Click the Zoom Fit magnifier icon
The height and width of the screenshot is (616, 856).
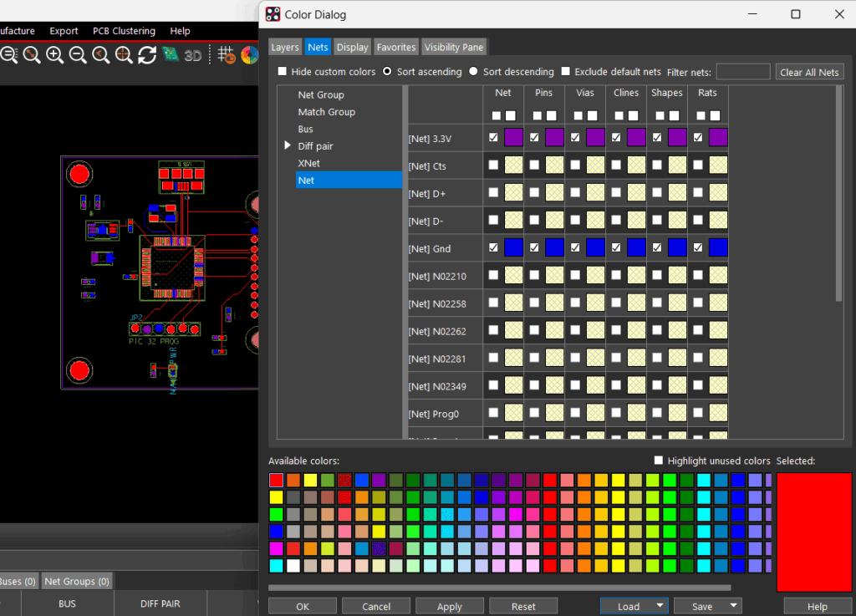32,55
